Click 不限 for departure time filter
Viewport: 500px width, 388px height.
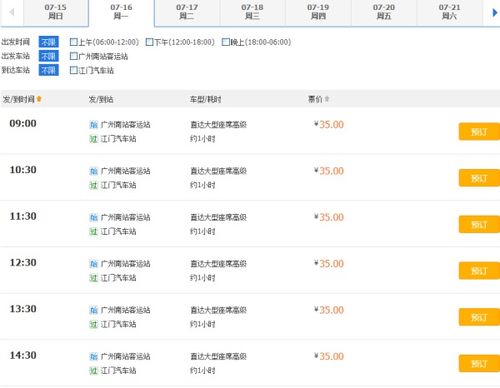[49, 42]
